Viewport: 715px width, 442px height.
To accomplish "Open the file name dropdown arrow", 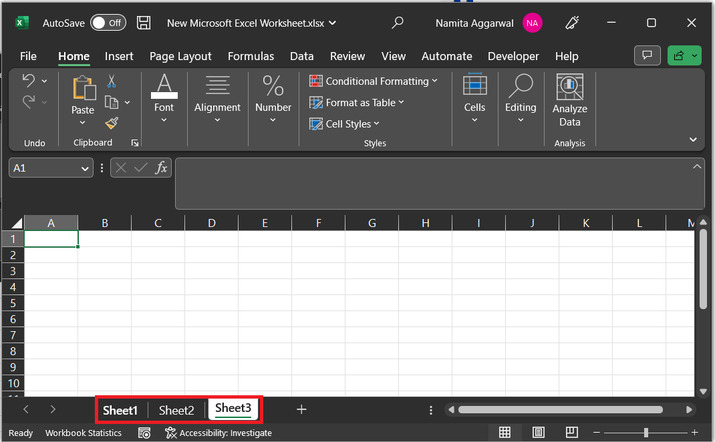I will [x=332, y=23].
